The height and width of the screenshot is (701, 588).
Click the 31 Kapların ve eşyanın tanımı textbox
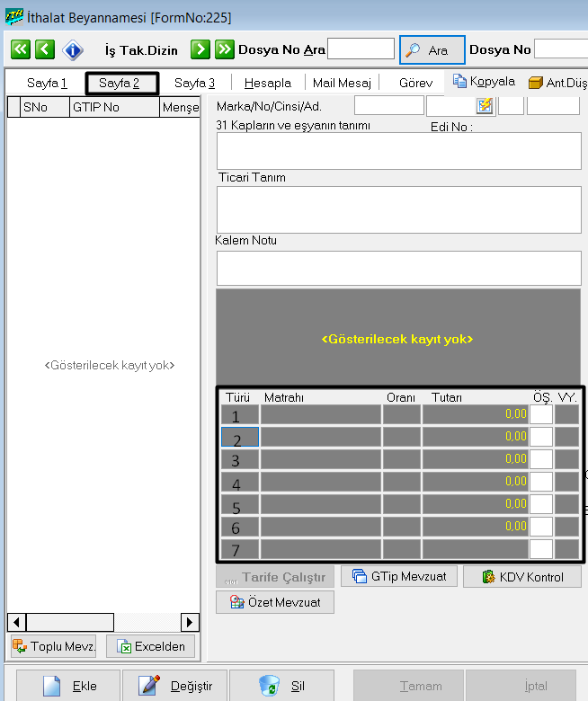399,151
